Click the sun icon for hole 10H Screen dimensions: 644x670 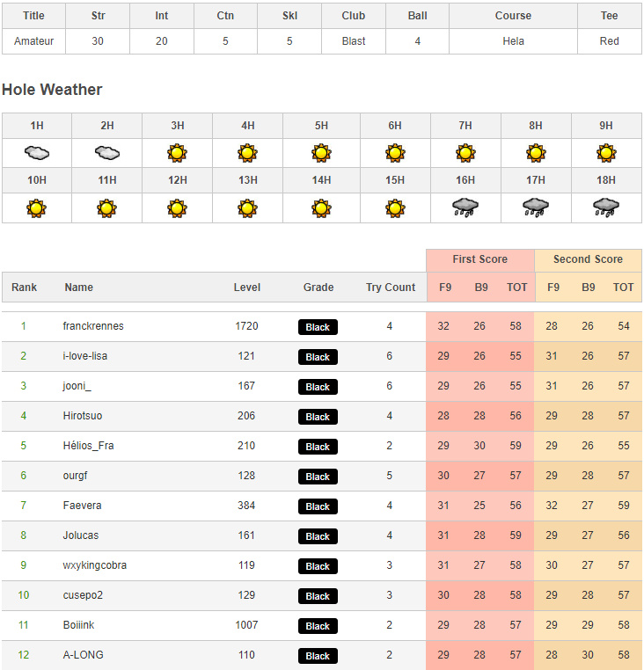36,208
